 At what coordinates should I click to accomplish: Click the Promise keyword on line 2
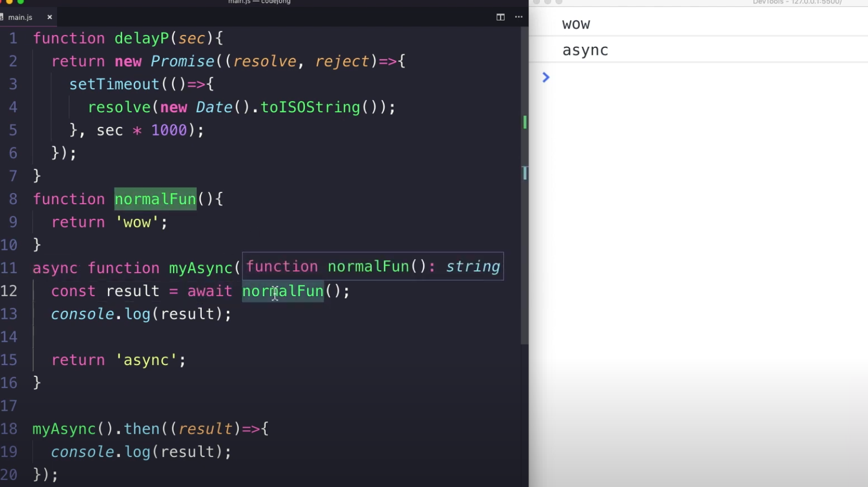point(182,61)
